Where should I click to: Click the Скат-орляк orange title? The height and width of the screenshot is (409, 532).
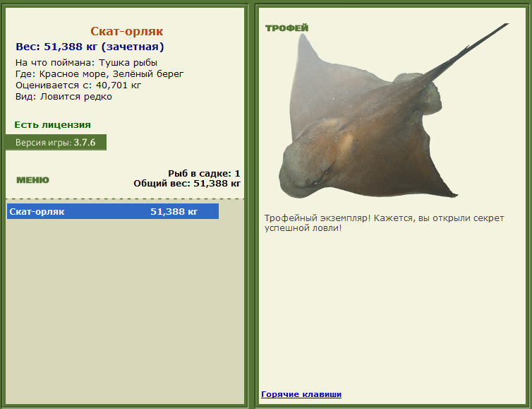pyautogui.click(x=126, y=31)
